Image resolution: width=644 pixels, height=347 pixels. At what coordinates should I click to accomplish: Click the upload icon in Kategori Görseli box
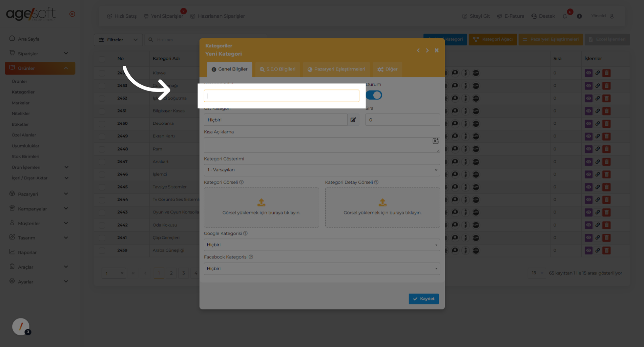click(261, 202)
